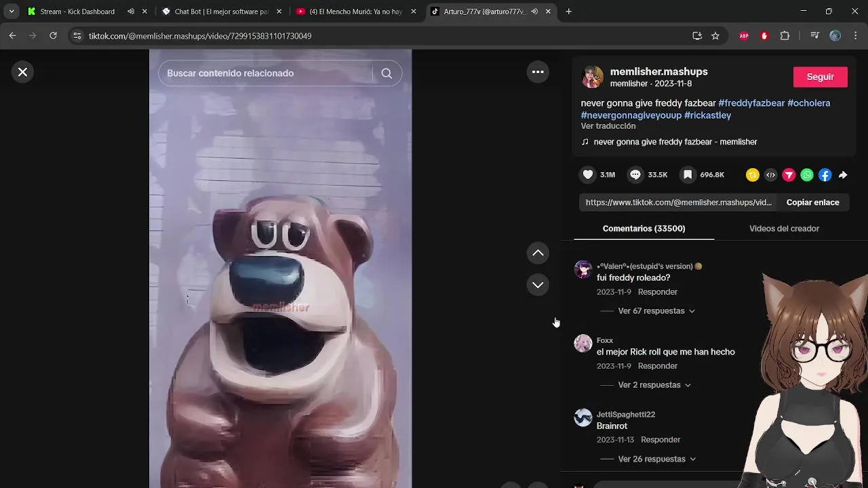This screenshot has height=488, width=868.
Task: Install app icon in the address bar
Action: [x=697, y=36]
